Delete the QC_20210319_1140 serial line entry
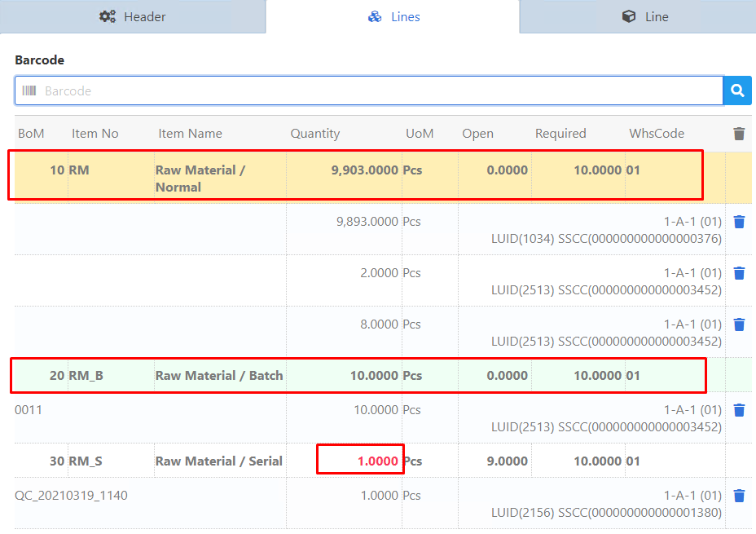756x534 pixels. tap(739, 496)
